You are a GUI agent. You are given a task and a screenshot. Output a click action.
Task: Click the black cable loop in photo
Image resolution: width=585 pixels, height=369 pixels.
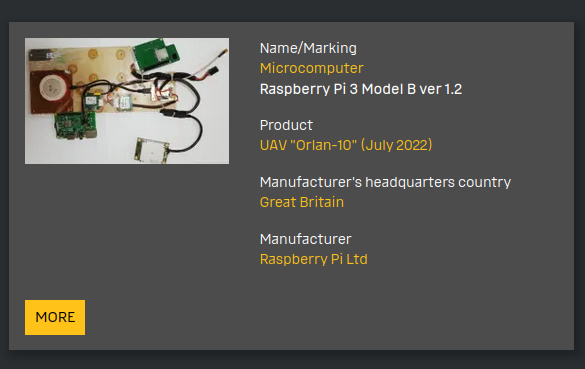[x=187, y=129]
